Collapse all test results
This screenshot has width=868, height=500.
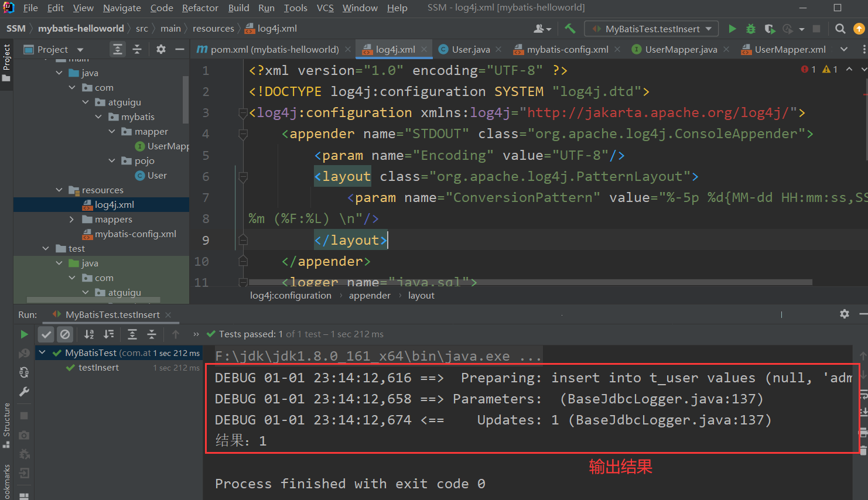point(152,334)
